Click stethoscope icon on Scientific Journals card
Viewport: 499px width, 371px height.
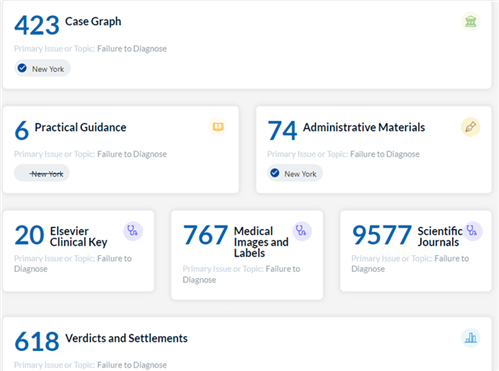(x=472, y=231)
